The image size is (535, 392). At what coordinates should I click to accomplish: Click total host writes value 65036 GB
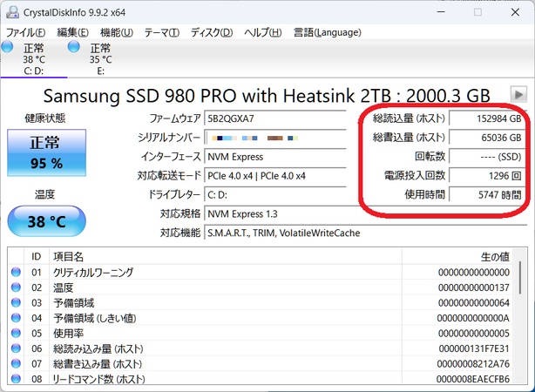coord(486,138)
